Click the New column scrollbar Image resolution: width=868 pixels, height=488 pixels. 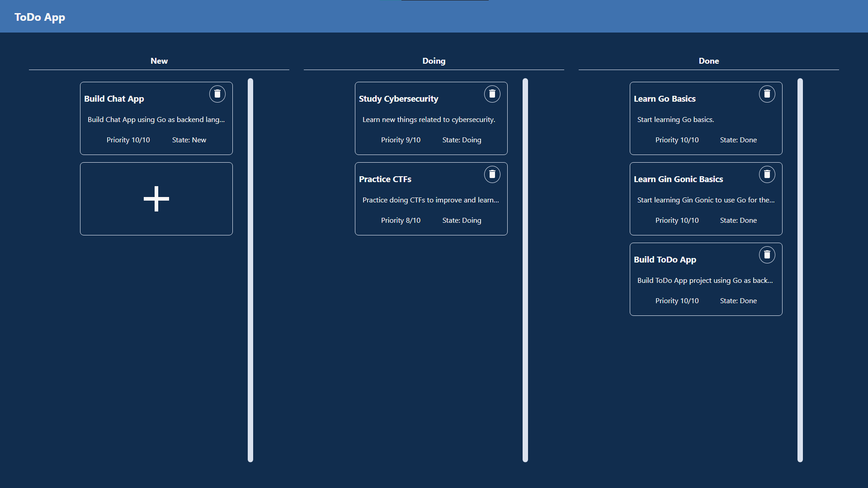tap(250, 270)
